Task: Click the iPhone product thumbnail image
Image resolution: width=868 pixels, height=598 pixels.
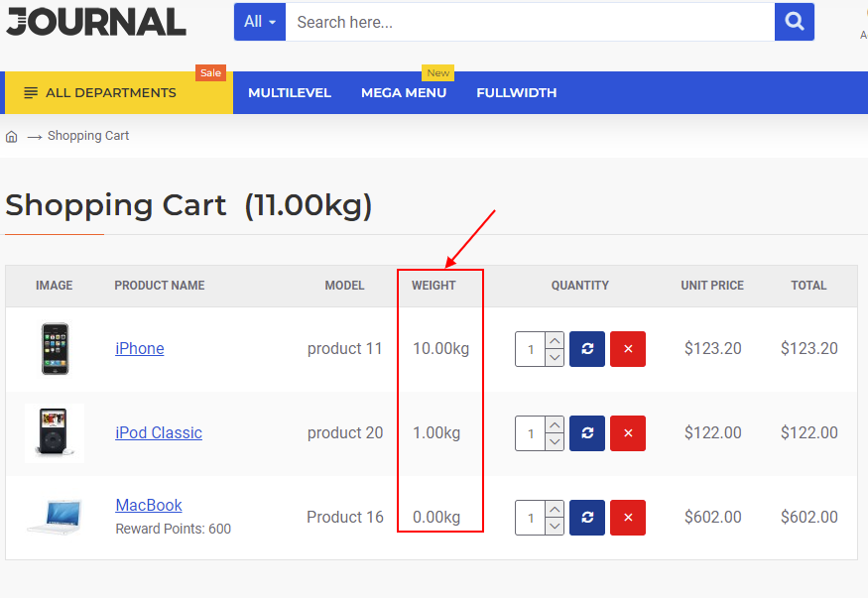Action: 55,349
